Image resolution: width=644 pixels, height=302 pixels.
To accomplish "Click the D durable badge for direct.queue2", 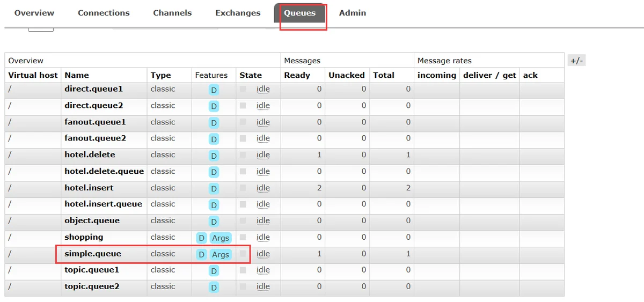I will click(214, 106).
